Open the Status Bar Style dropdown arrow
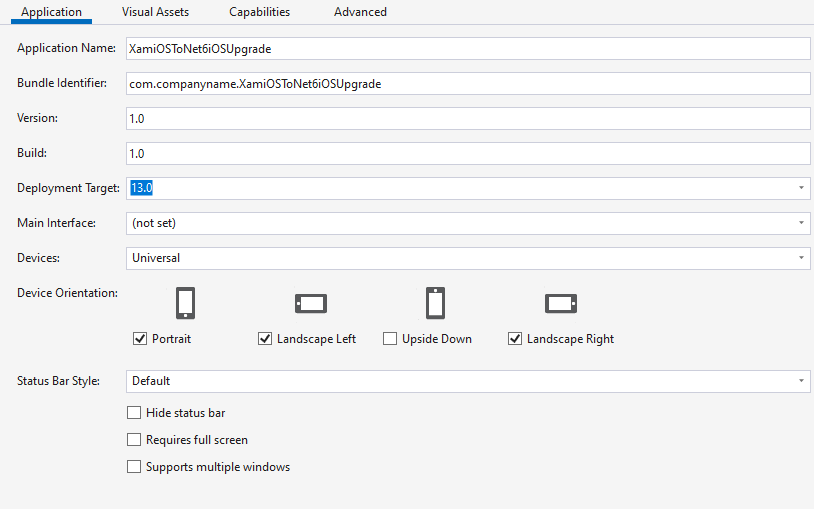This screenshot has width=814, height=509. [x=801, y=381]
